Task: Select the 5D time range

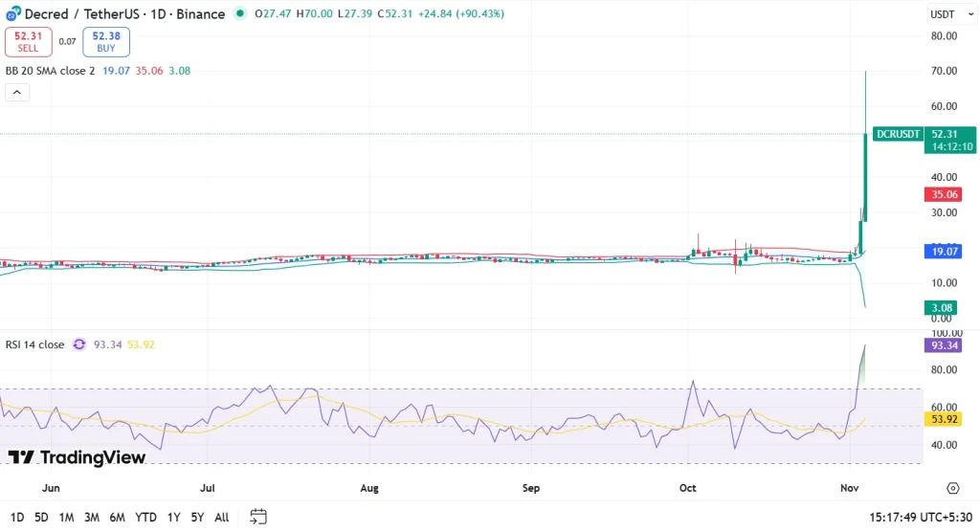Action: click(41, 517)
